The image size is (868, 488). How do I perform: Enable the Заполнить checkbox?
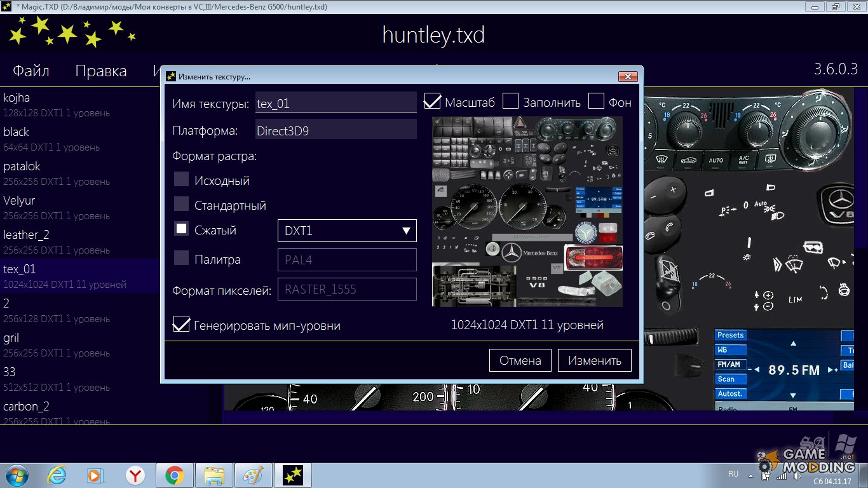click(510, 100)
